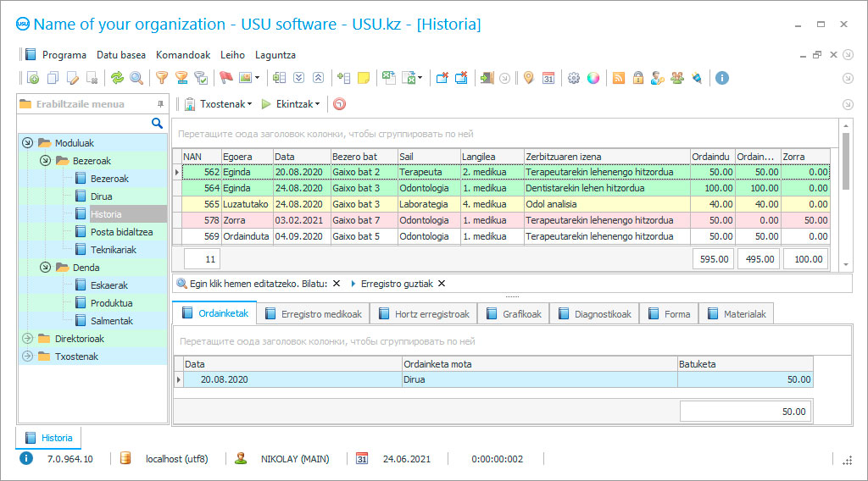Screen dimensions: 868x481
Task: Toggle the pin on Erabiltzaile menua panel
Action: pyautogui.click(x=160, y=104)
